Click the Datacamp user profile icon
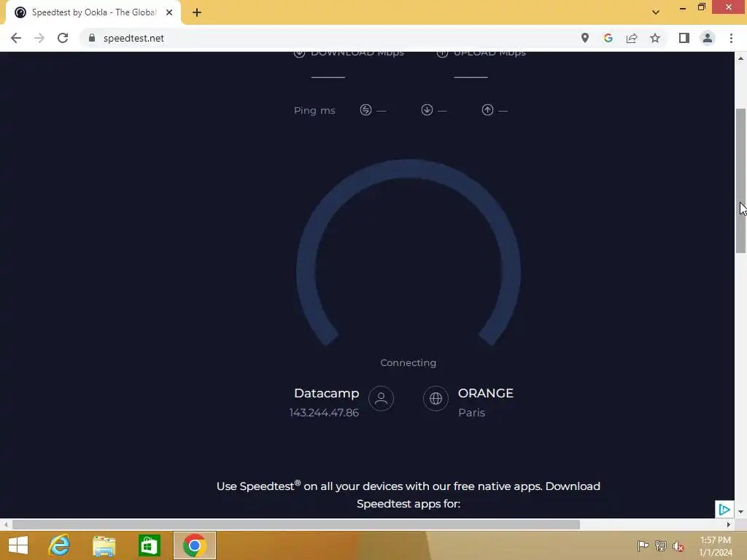747x560 pixels. click(381, 399)
